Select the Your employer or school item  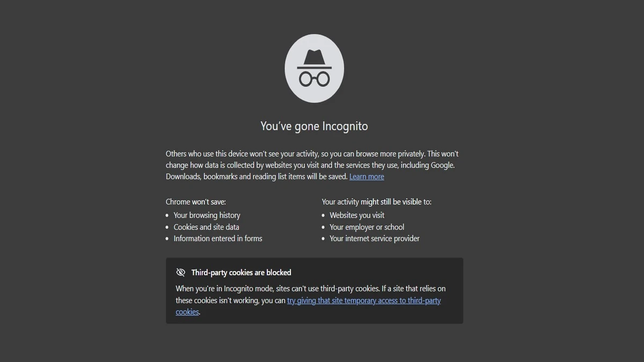(367, 227)
